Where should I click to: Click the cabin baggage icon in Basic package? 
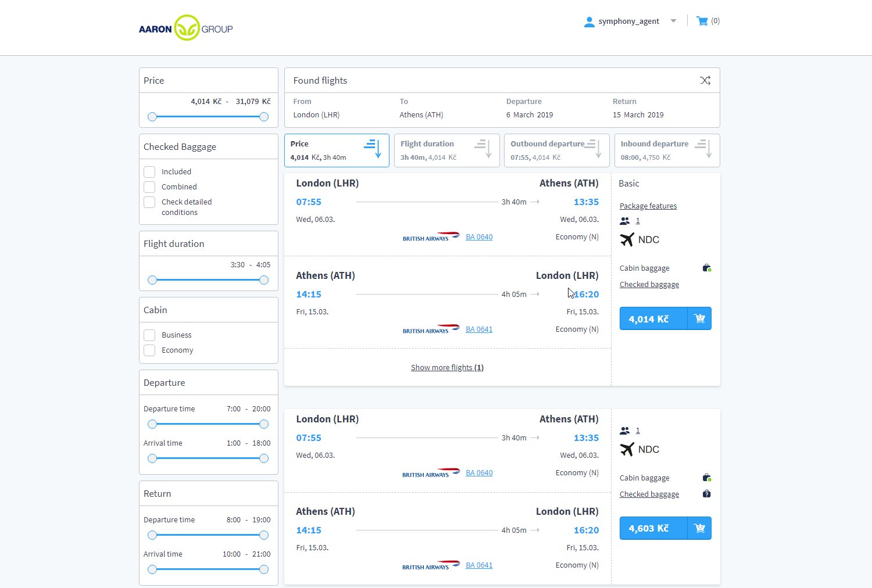point(707,268)
